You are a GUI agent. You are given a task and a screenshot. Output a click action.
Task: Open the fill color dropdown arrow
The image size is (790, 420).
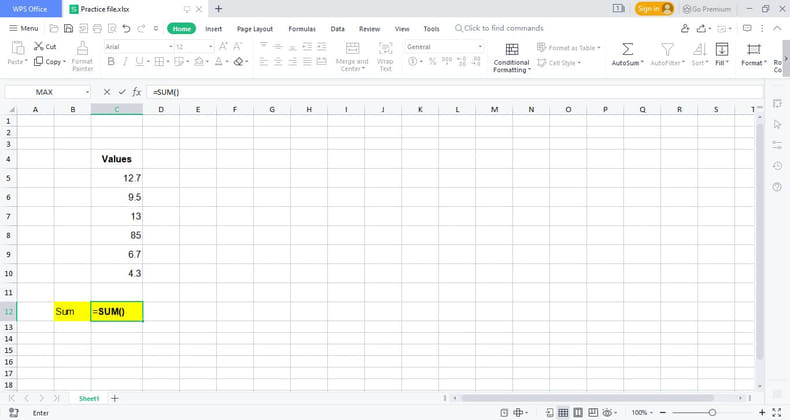click(207, 61)
